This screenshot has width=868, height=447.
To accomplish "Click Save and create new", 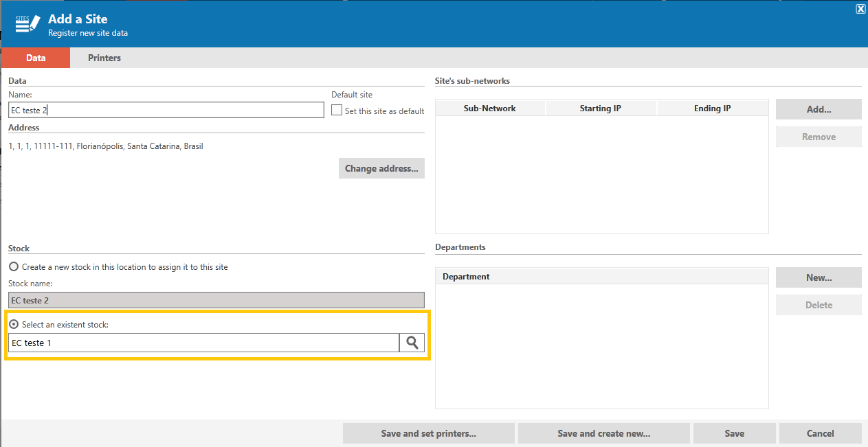I will [x=604, y=433].
